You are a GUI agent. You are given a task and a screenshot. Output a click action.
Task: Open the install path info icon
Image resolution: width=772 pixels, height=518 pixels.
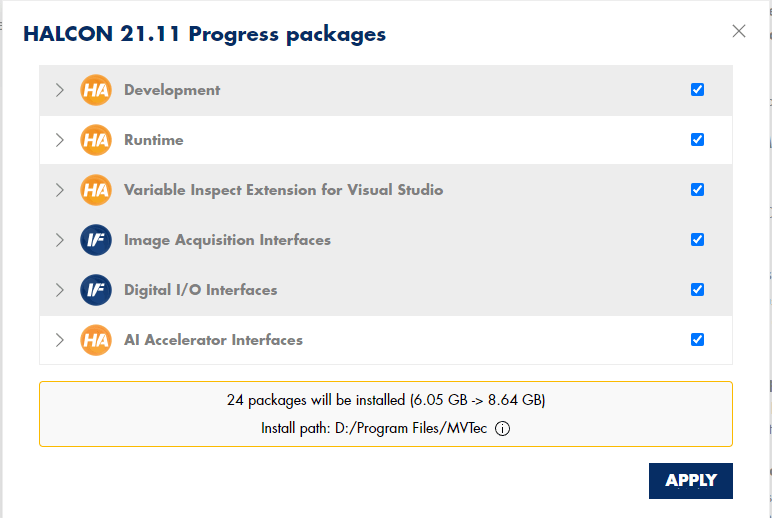502,428
